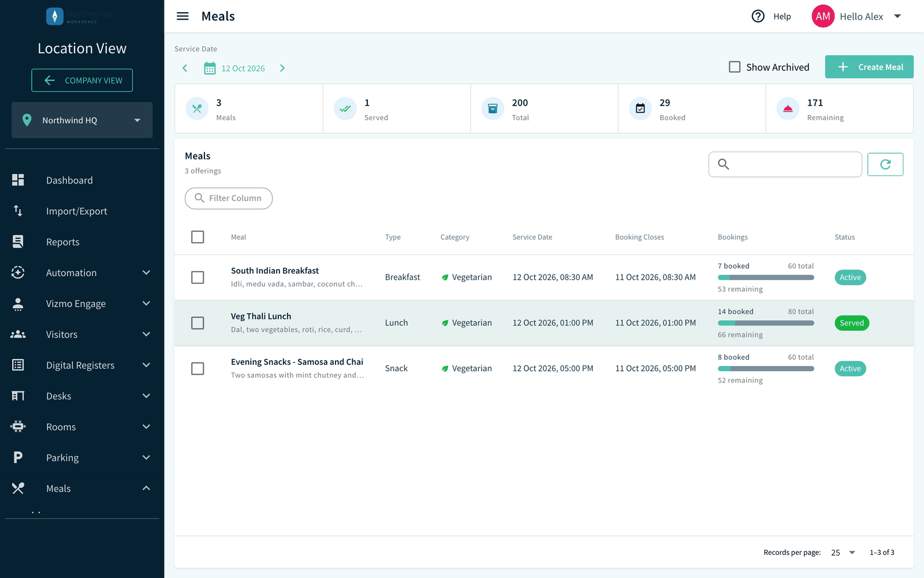Open the hamburger navigation menu
This screenshot has width=924, height=578.
coord(182,16)
